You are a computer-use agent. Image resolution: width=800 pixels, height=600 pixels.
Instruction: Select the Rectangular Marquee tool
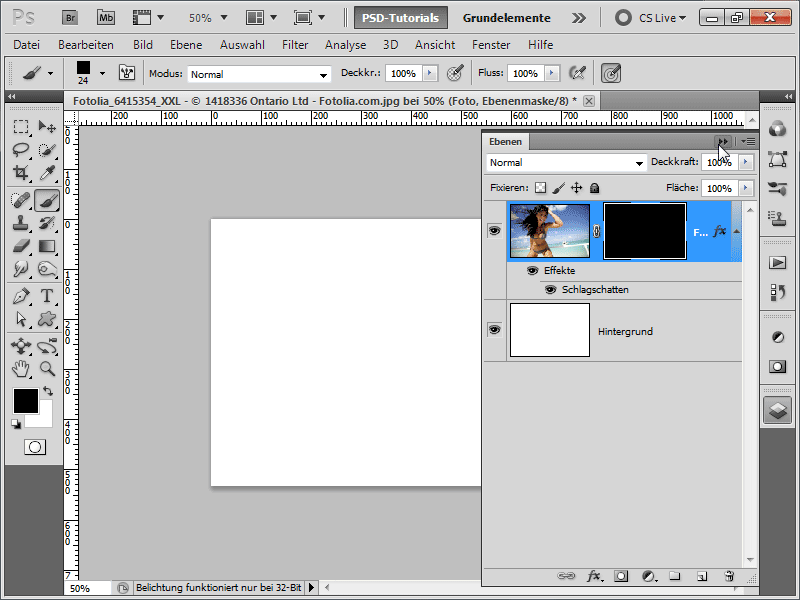(x=21, y=126)
